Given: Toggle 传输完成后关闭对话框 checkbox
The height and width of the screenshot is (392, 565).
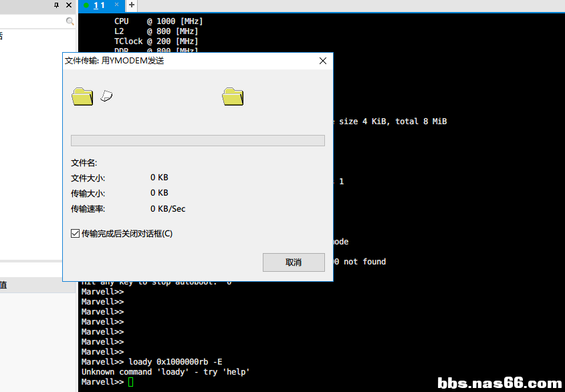Looking at the screenshot, I should coord(76,234).
